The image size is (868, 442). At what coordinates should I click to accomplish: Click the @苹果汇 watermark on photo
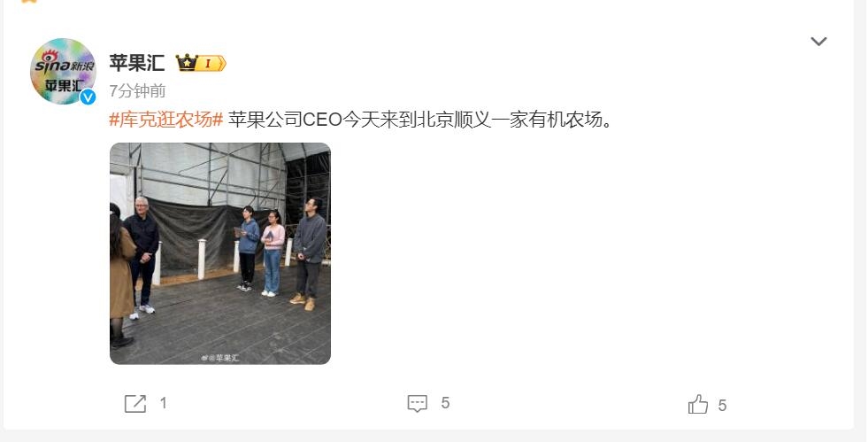220,358
